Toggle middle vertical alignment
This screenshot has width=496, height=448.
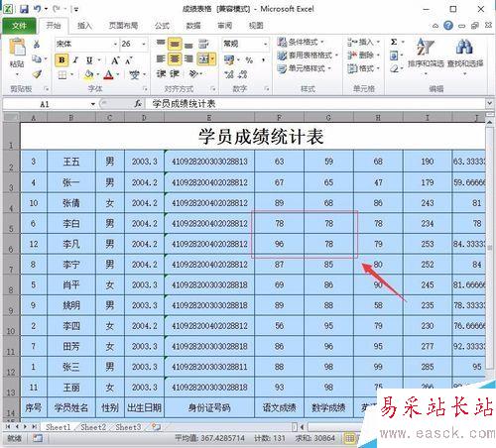coord(175,44)
